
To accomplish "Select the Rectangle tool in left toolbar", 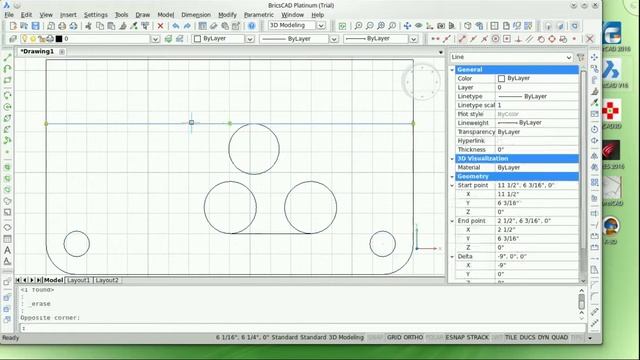I will [7, 80].
